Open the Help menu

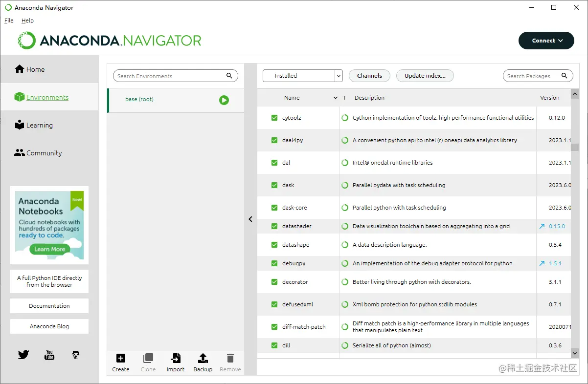click(x=27, y=21)
